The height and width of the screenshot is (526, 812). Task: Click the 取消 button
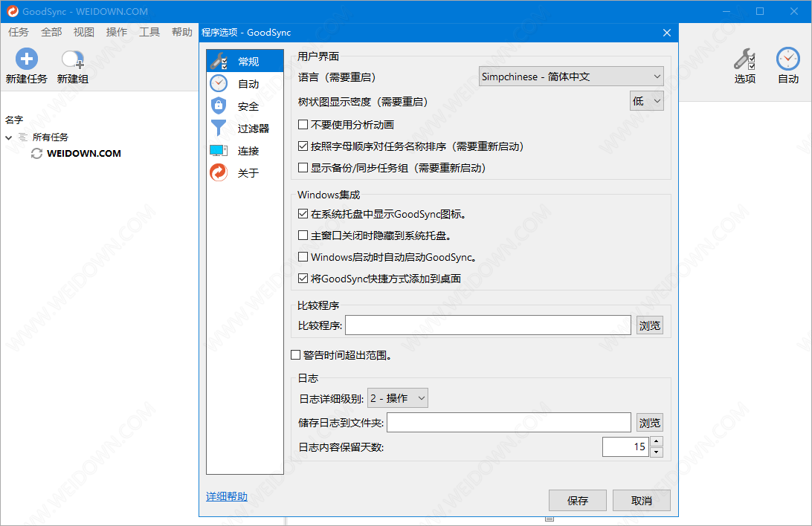642,501
